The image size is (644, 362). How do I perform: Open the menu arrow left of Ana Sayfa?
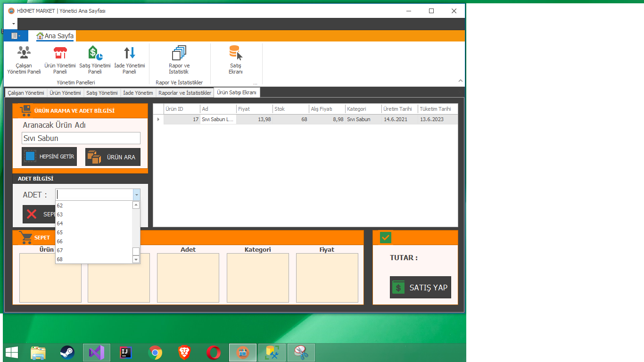point(16,35)
